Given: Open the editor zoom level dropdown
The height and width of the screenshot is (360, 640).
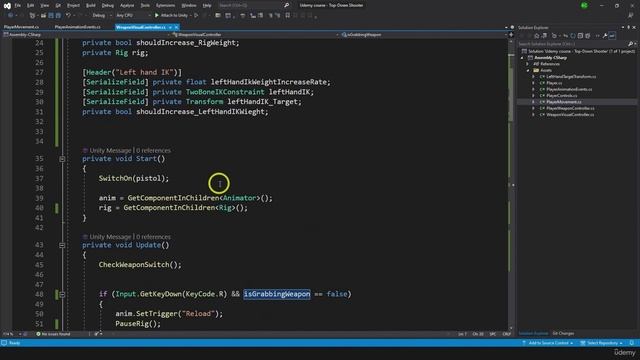Looking at the screenshot, I should tap(11, 334).
